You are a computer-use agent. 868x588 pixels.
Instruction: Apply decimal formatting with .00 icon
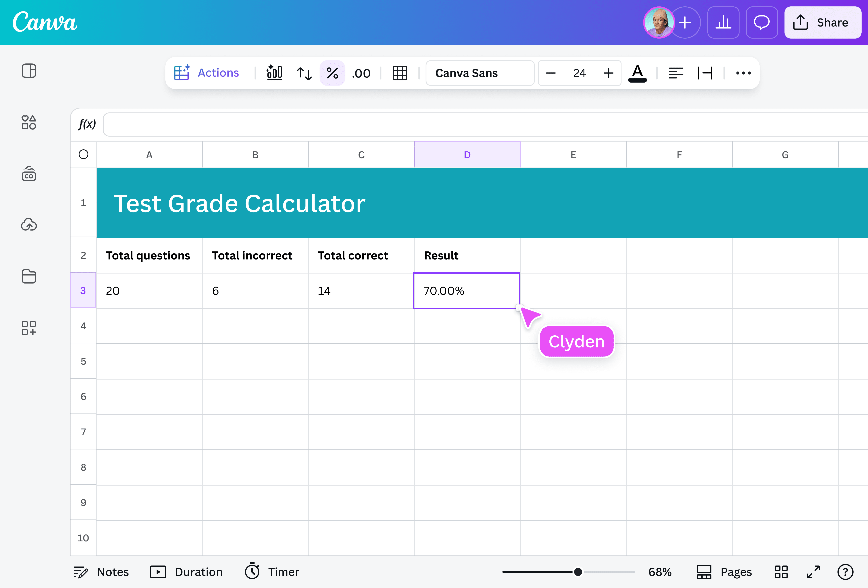360,73
